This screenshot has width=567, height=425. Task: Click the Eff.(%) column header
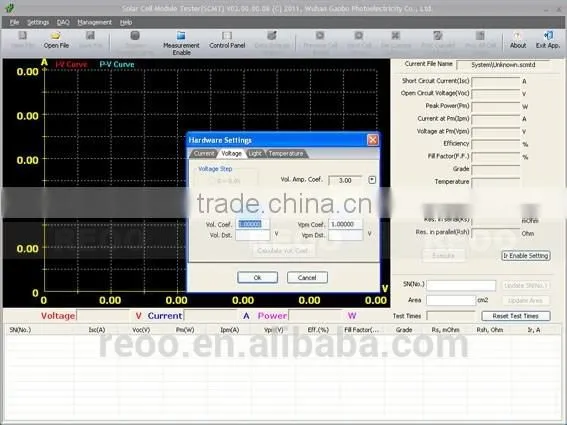point(318,330)
